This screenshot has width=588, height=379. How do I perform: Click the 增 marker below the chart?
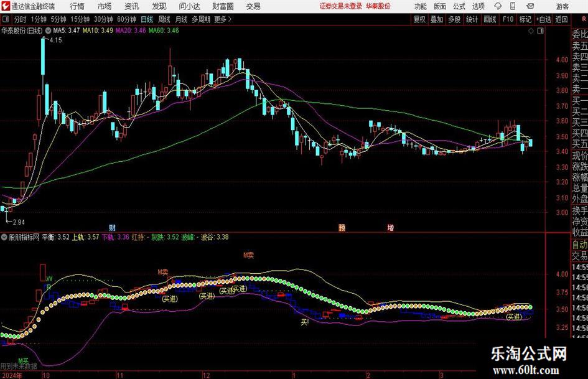coord(390,228)
